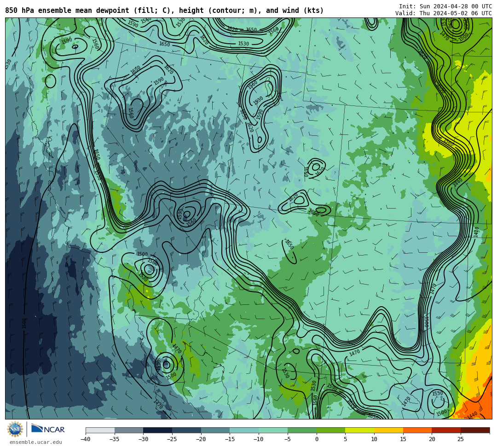This screenshot has height=448, width=497.
Task: Click the NCAR logo
Action: (x=48, y=429)
